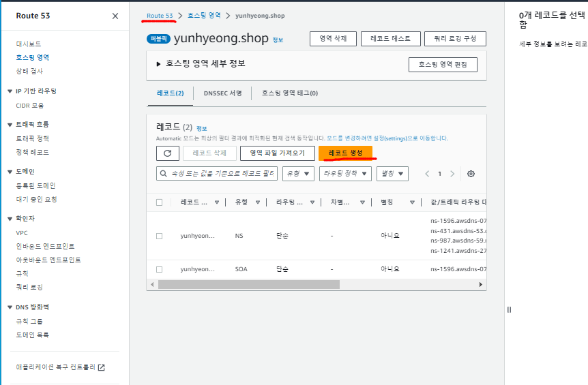The height and width of the screenshot is (385, 588).
Task: Open 상태 검사 in the sidebar
Action: pyautogui.click(x=29, y=71)
